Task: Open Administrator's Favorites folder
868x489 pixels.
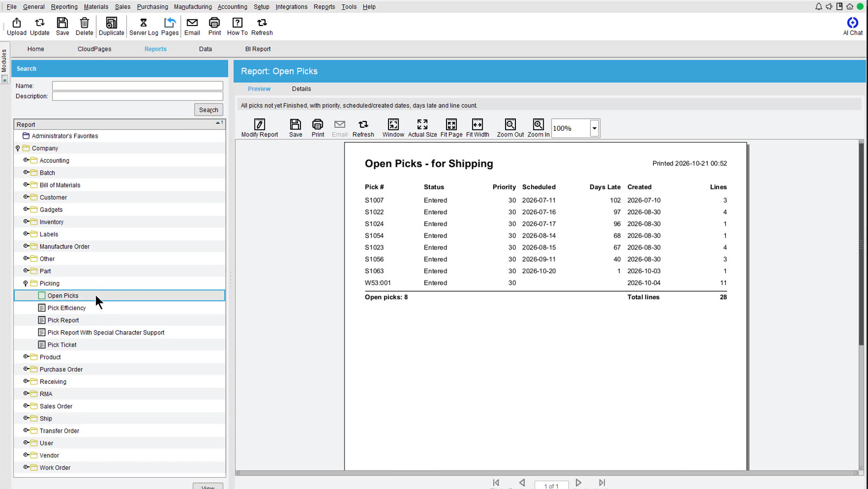Action: click(x=65, y=136)
